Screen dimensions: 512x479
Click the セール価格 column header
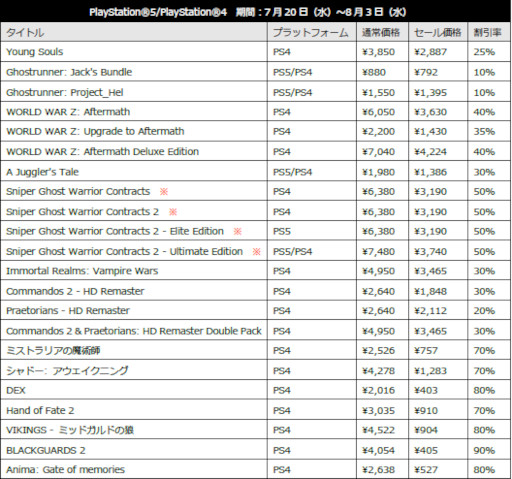pos(438,33)
